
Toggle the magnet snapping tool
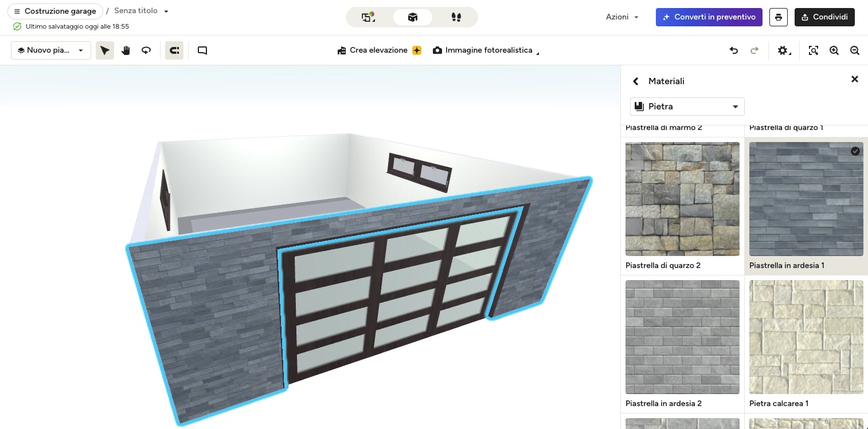tap(174, 50)
